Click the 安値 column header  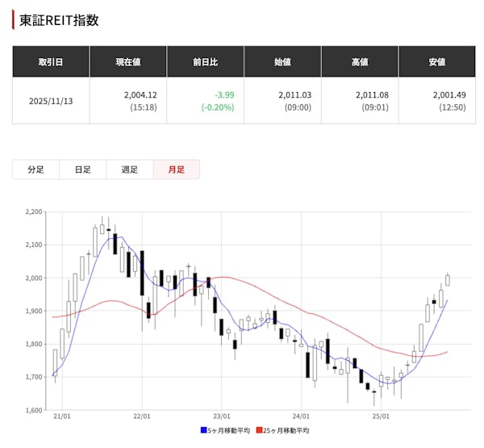(437, 62)
